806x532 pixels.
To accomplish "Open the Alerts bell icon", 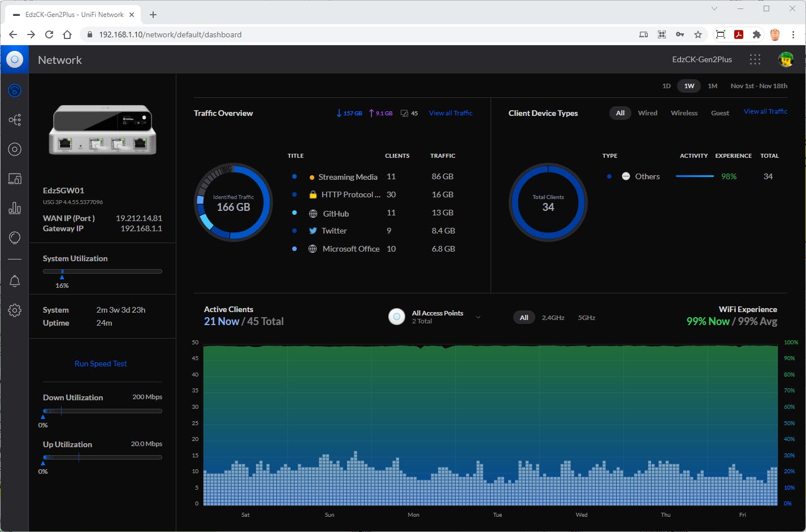I will [15, 281].
